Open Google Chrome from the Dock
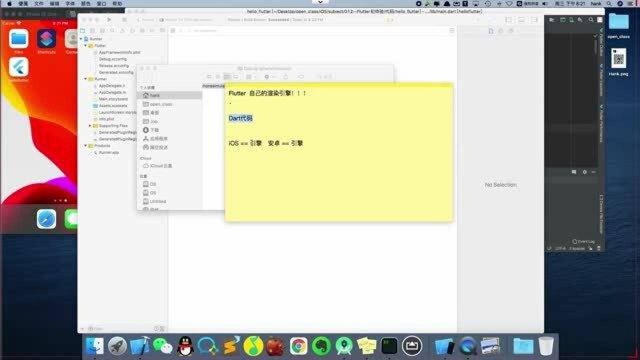 [x=298, y=346]
